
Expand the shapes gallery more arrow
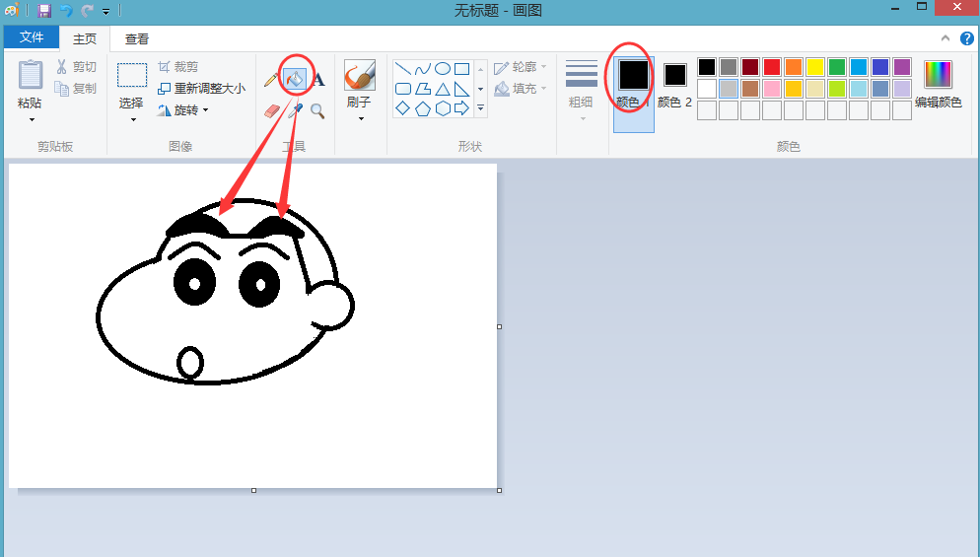tap(480, 108)
